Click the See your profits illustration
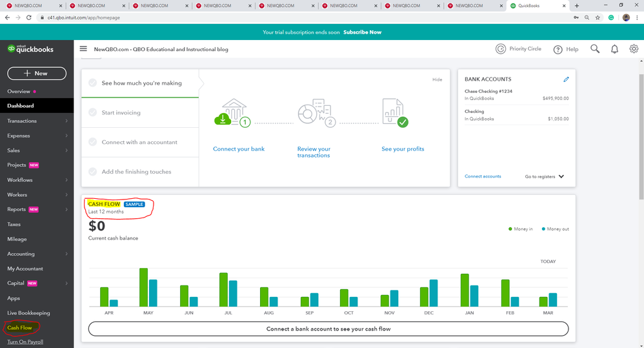This screenshot has height=348, width=644. click(x=395, y=113)
